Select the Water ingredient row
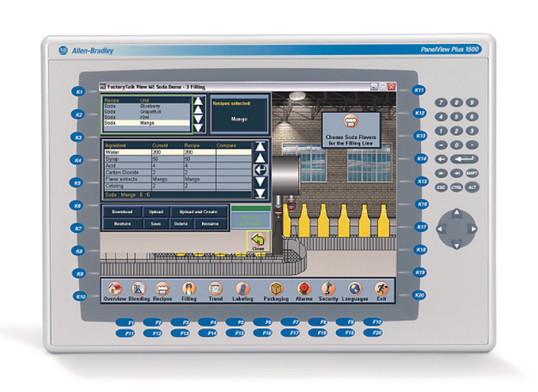The image size is (538, 392). coord(178,152)
